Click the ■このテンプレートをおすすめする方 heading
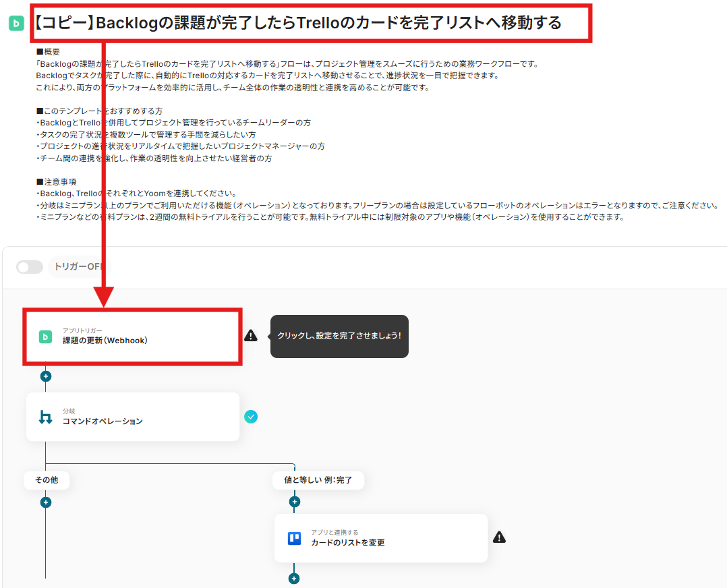 (99, 111)
